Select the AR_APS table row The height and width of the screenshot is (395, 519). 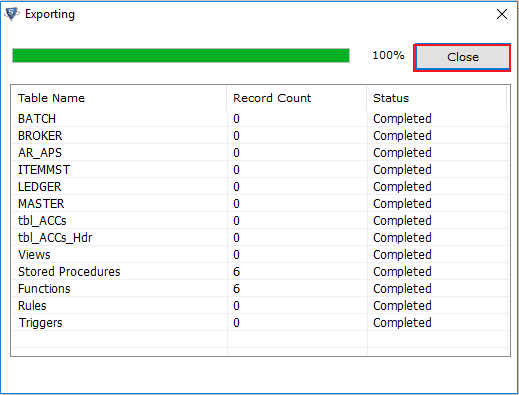click(x=260, y=153)
